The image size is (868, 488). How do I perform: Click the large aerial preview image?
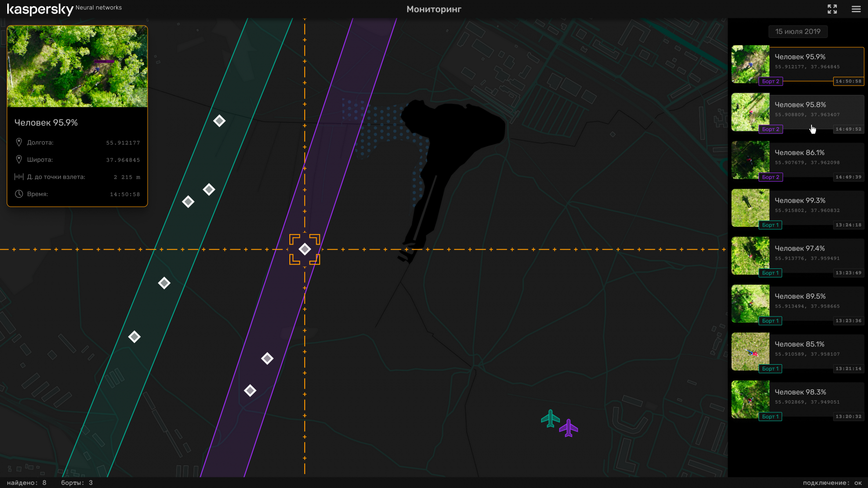pos(77,66)
